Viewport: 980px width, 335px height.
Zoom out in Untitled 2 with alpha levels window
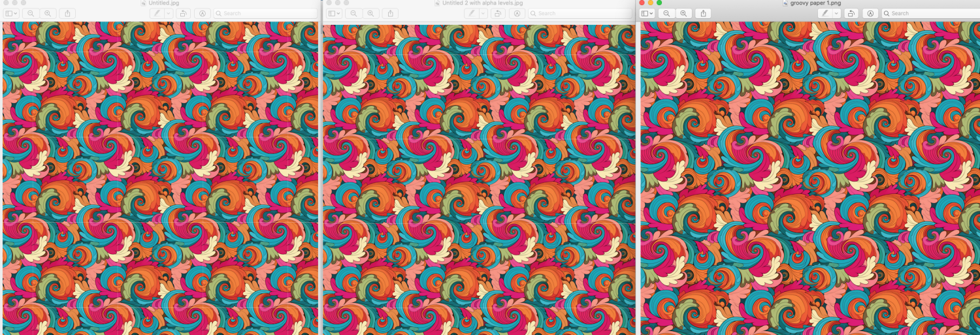pyautogui.click(x=353, y=13)
